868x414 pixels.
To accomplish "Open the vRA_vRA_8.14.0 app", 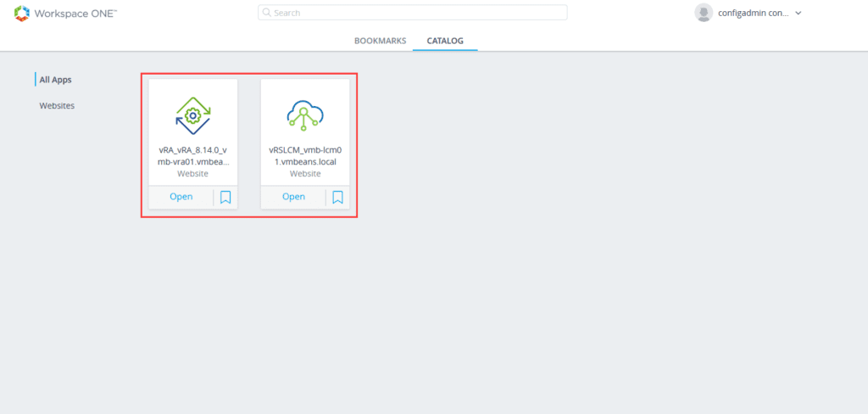I will pyautogui.click(x=181, y=197).
